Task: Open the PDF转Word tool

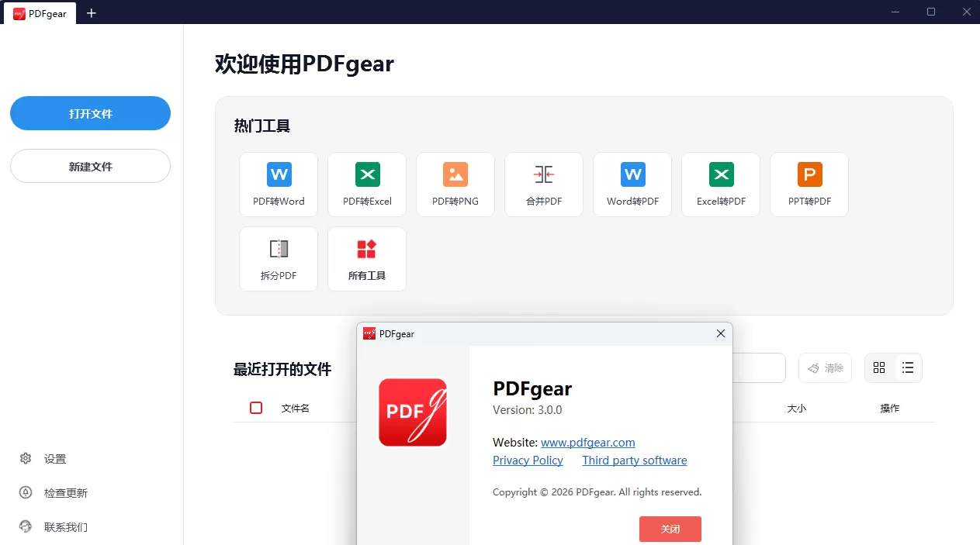Action: (279, 185)
